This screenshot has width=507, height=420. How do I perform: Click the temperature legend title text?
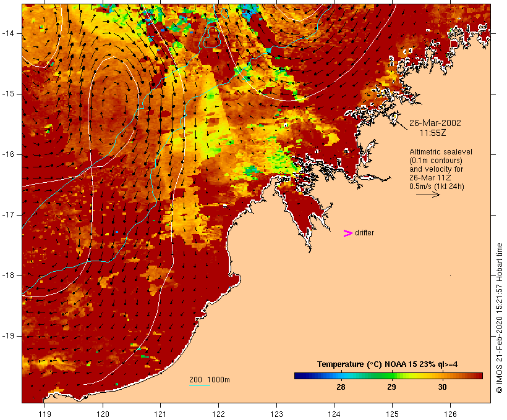(x=387, y=364)
